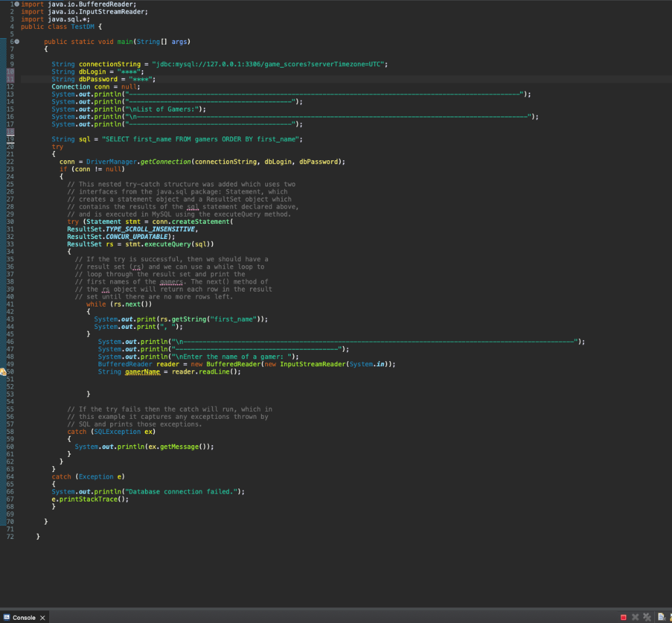
Task: Switch to the Console tab
Action: (x=24, y=618)
